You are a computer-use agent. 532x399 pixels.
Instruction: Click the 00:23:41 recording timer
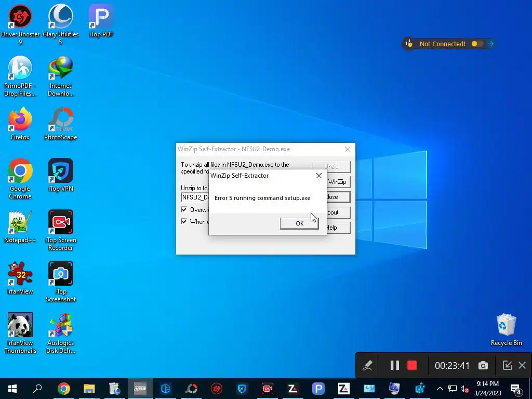[452, 366]
